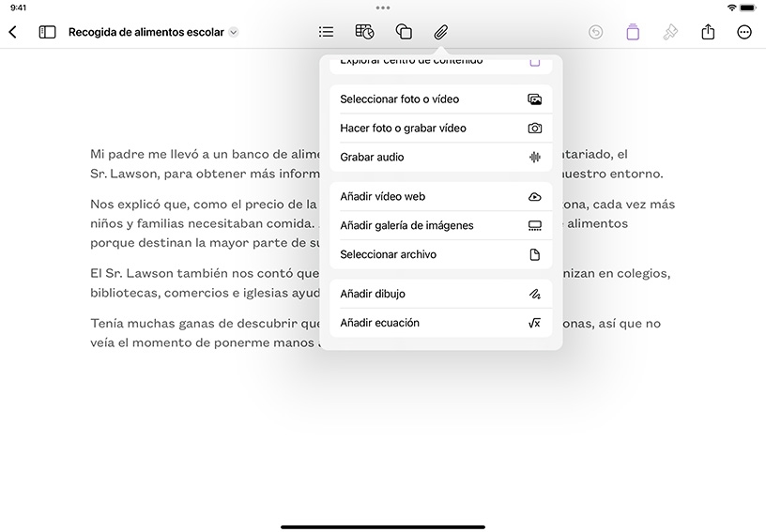
Task: Choose Añadir galería de imágenes
Action: [x=440, y=225]
